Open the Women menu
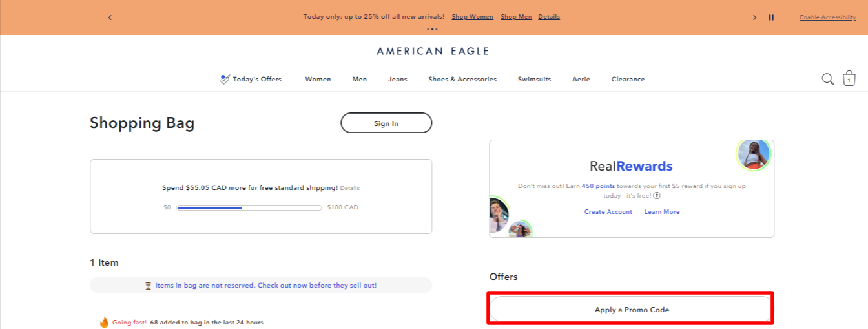Screen dimensions: 868x329 (x=318, y=80)
